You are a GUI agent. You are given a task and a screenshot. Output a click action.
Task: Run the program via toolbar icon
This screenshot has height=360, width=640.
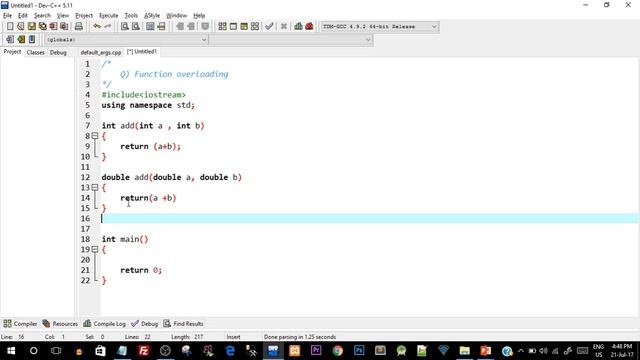coord(233,27)
